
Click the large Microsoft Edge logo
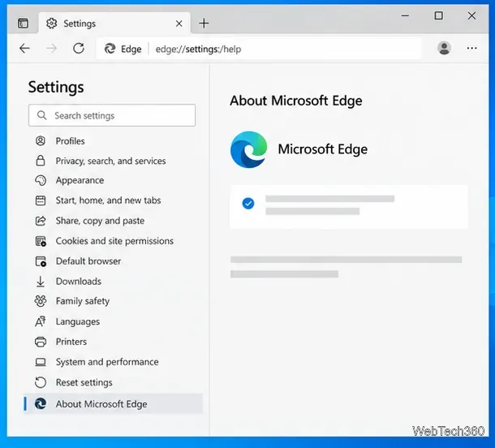click(x=249, y=149)
